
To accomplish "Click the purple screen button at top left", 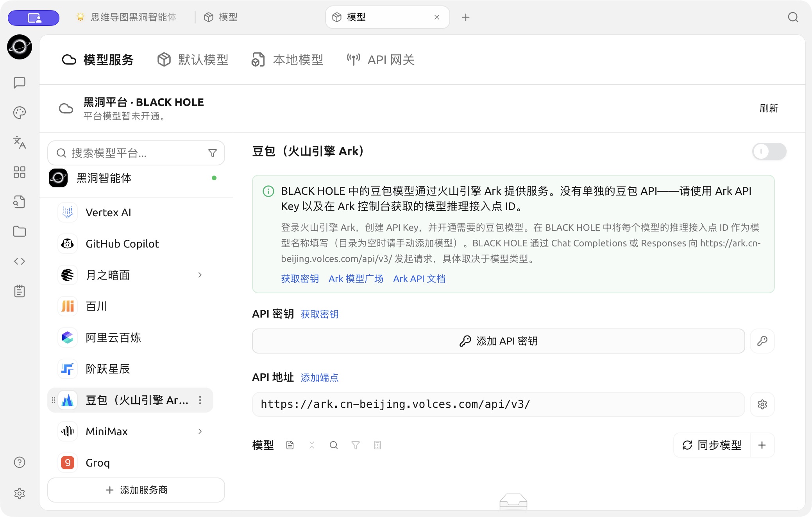I will click(34, 18).
